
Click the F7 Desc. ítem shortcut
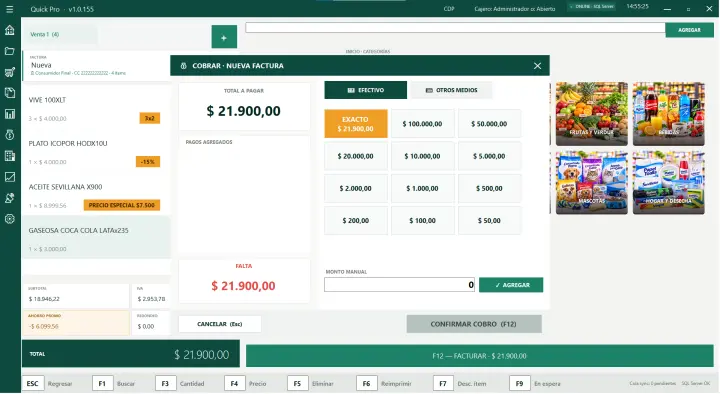point(461,383)
